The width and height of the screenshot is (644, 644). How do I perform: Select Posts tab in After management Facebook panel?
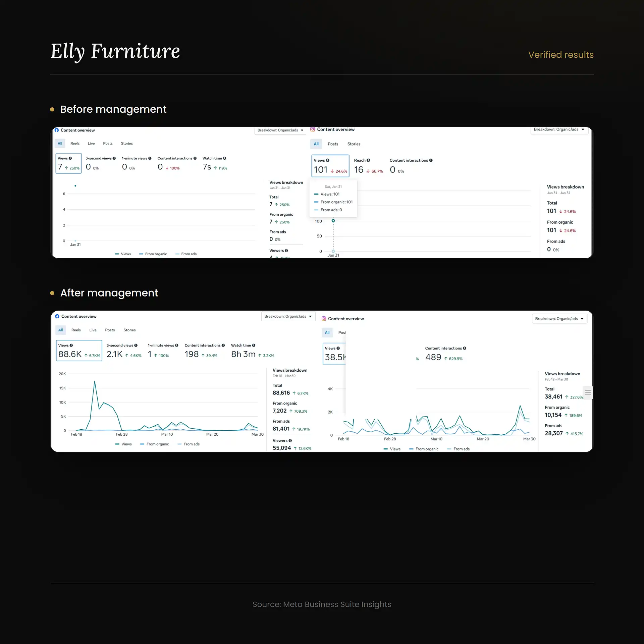[x=110, y=330]
